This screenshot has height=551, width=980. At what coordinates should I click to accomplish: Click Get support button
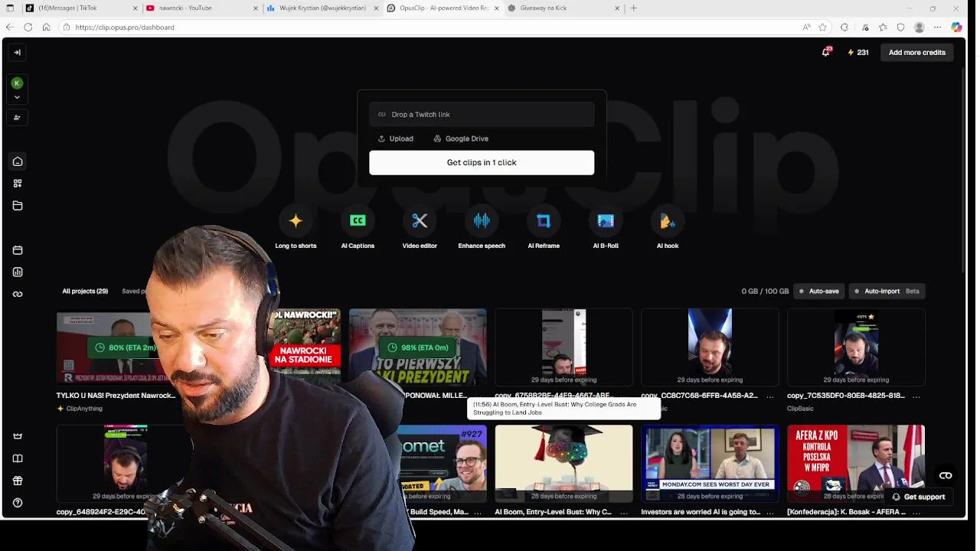pyautogui.click(x=918, y=497)
